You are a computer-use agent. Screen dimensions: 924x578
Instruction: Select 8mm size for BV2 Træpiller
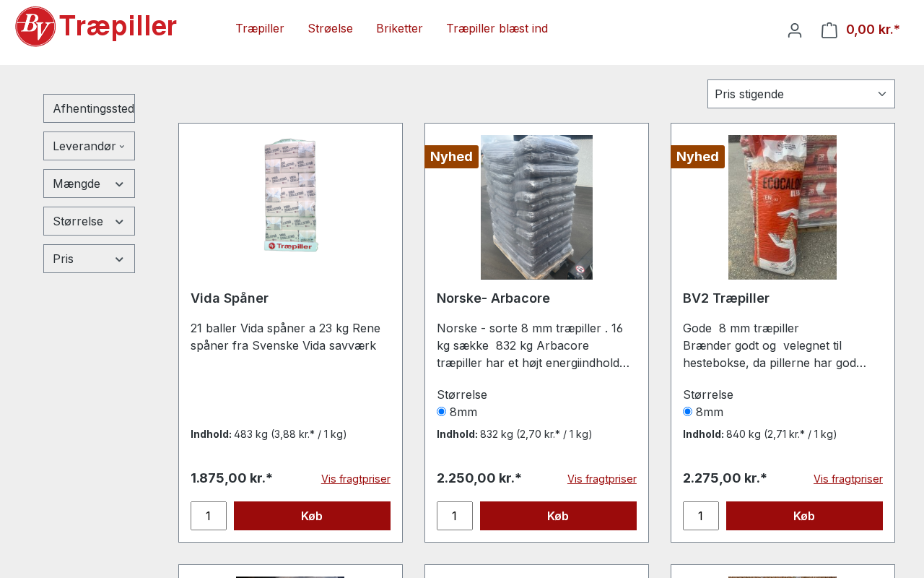pos(688,412)
